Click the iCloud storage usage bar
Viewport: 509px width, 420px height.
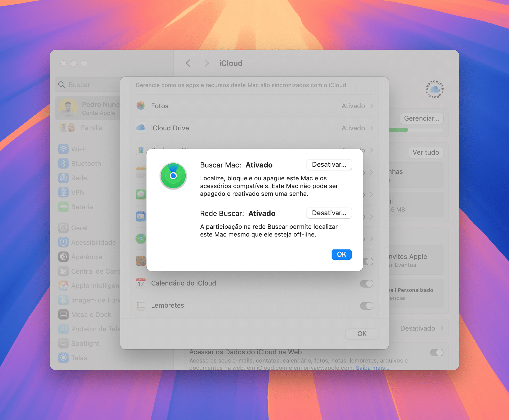coord(416,130)
